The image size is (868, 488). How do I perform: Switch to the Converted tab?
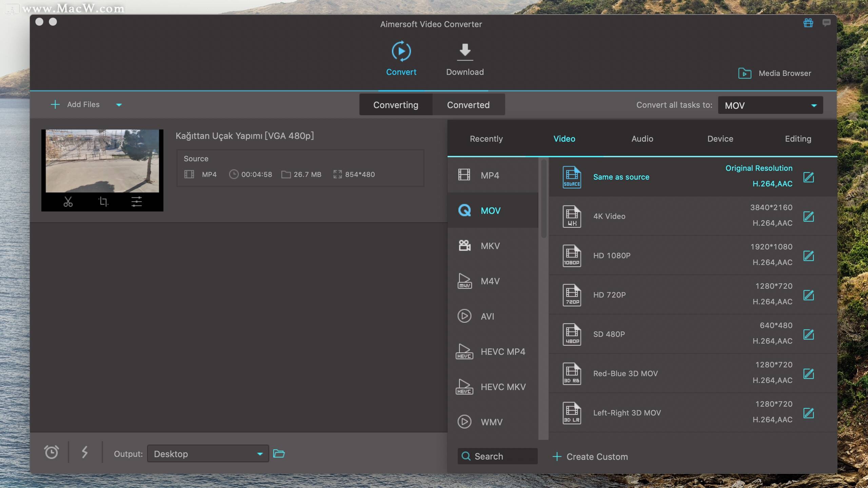tap(468, 105)
